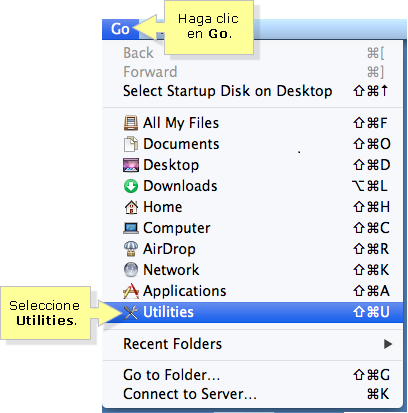Choose the Downloads menu entry text
The width and height of the screenshot is (408, 413).
point(180,186)
